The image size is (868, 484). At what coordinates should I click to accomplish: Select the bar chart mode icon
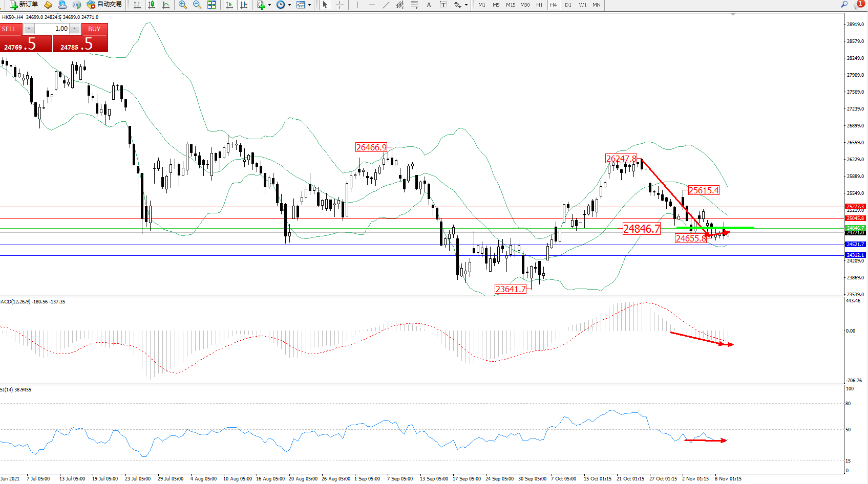137,5
